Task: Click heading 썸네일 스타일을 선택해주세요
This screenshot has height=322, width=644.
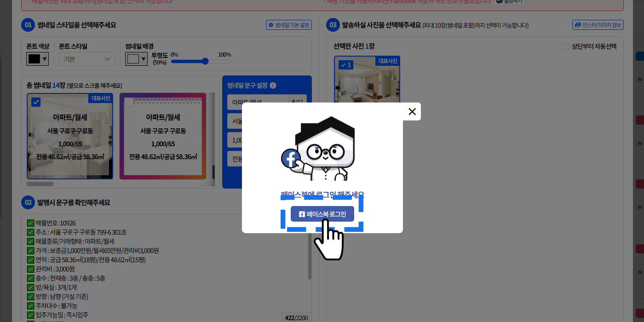Action: [x=76, y=25]
